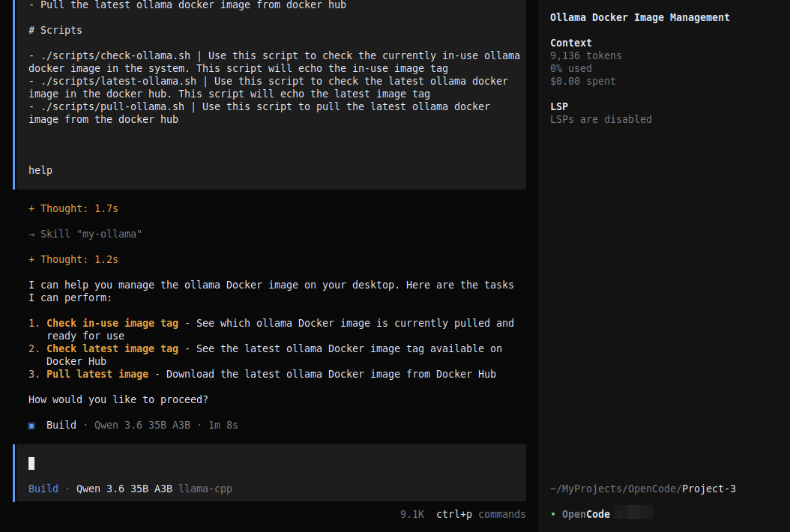Screen dimensions: 790x532
Task: Click 'Check latest image tag' option
Action: coord(112,349)
